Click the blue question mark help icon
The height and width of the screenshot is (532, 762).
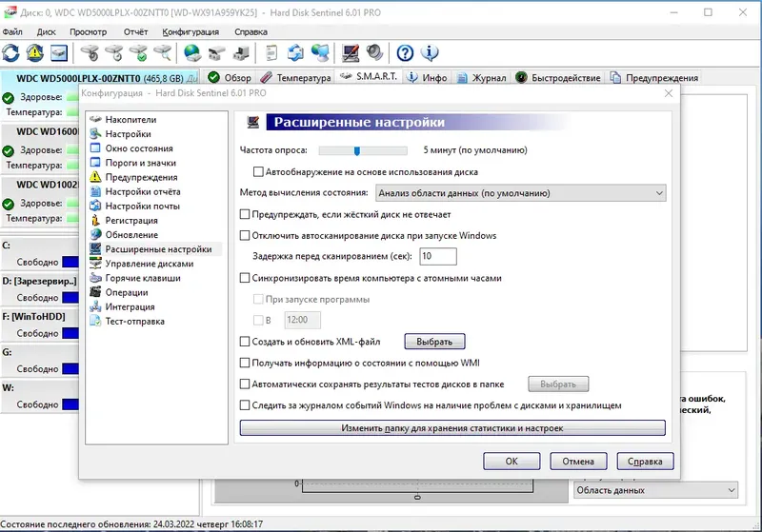[405, 53]
